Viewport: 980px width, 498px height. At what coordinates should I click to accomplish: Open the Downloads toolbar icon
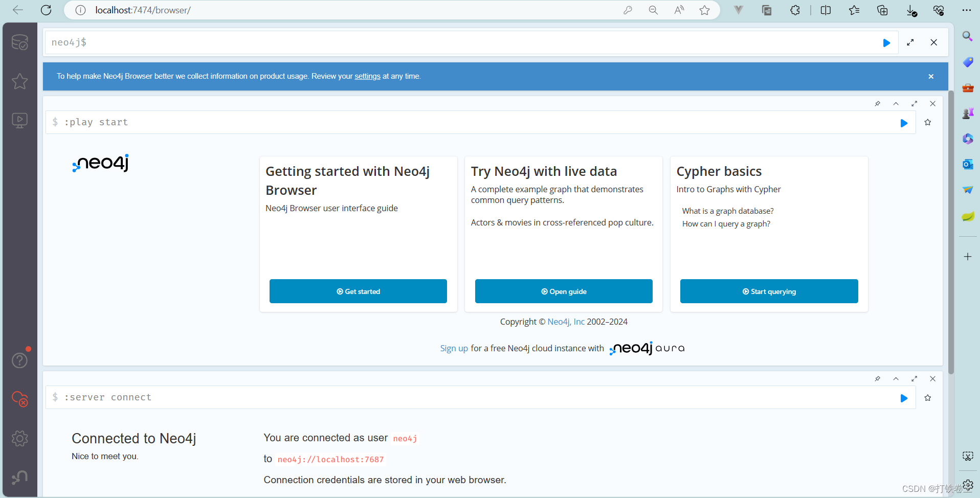911,10
